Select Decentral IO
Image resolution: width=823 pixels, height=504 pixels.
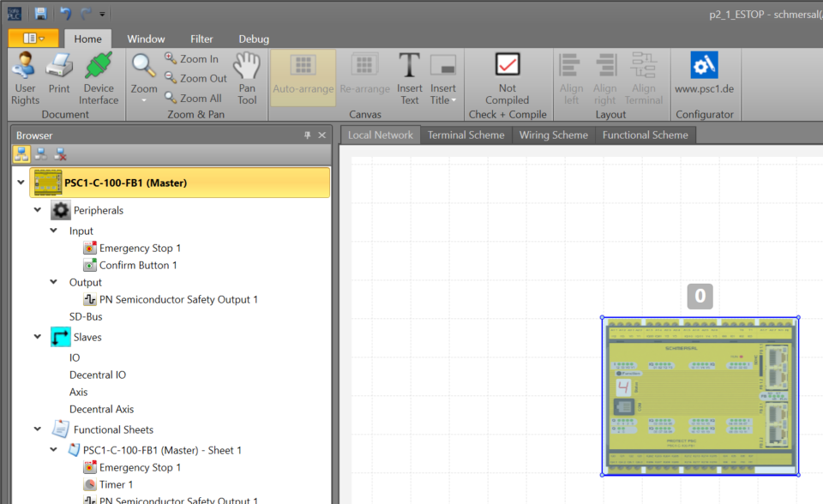(x=98, y=375)
